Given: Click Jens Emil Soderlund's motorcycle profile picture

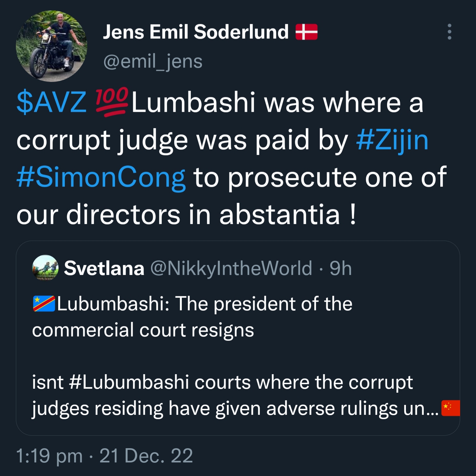Looking at the screenshot, I should 52,46.
